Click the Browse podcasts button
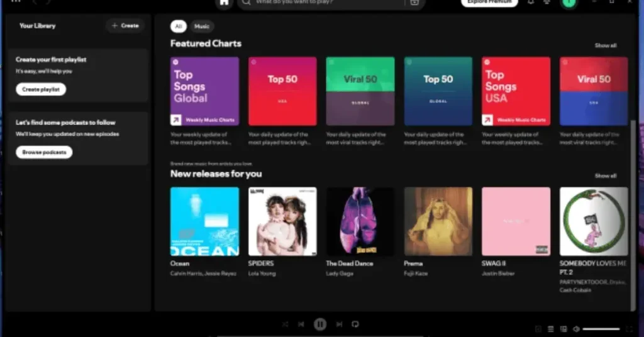Image resolution: width=644 pixels, height=337 pixels. coord(44,152)
